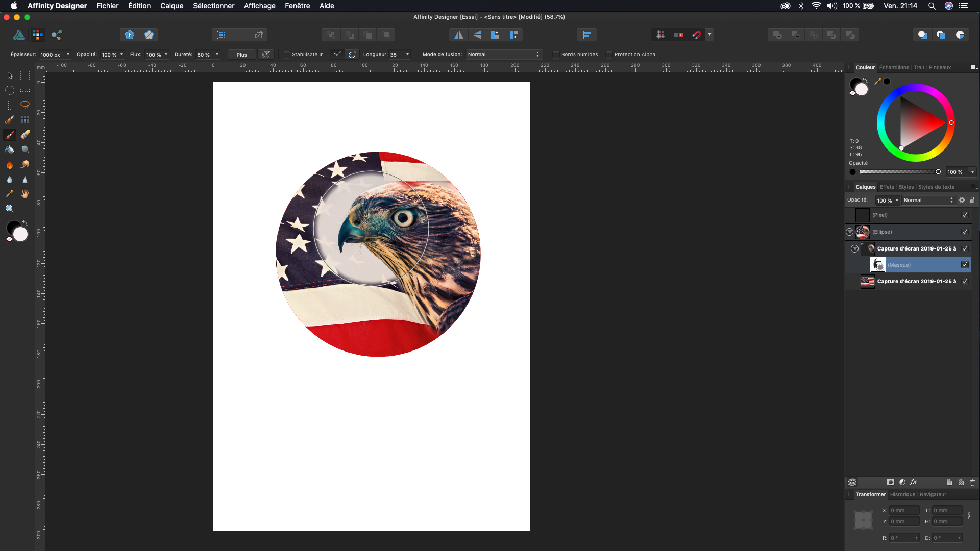Select the Burn flame tool

point(10,165)
